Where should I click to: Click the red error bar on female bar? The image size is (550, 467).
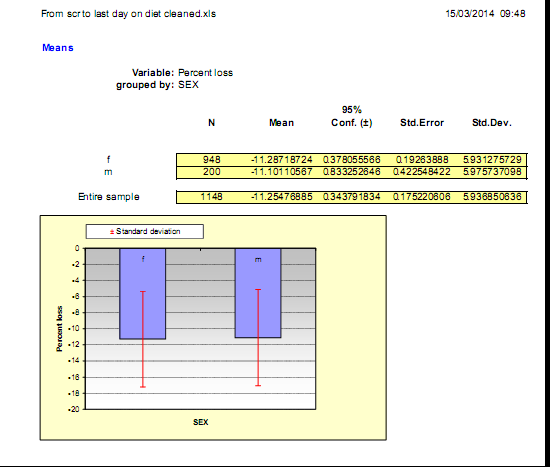coord(143,339)
